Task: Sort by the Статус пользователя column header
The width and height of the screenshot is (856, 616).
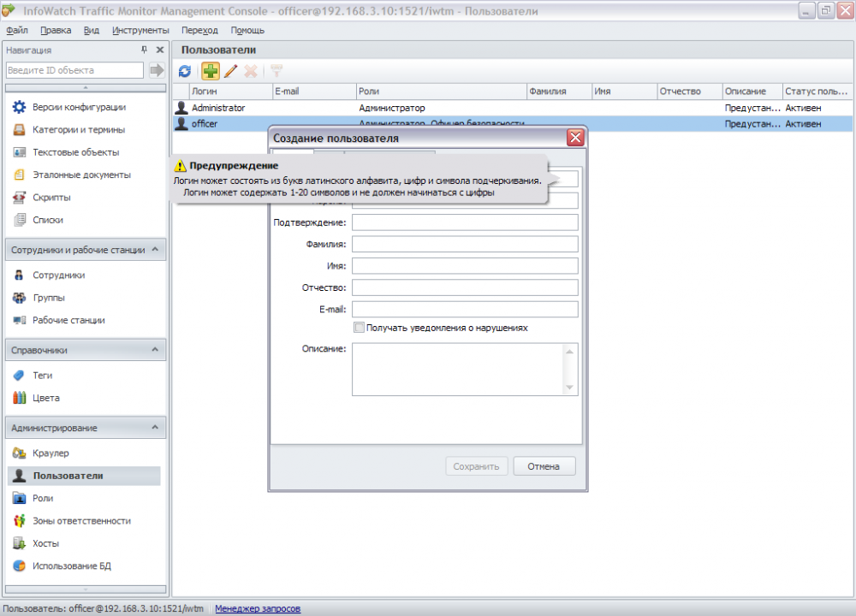Action: (817, 92)
